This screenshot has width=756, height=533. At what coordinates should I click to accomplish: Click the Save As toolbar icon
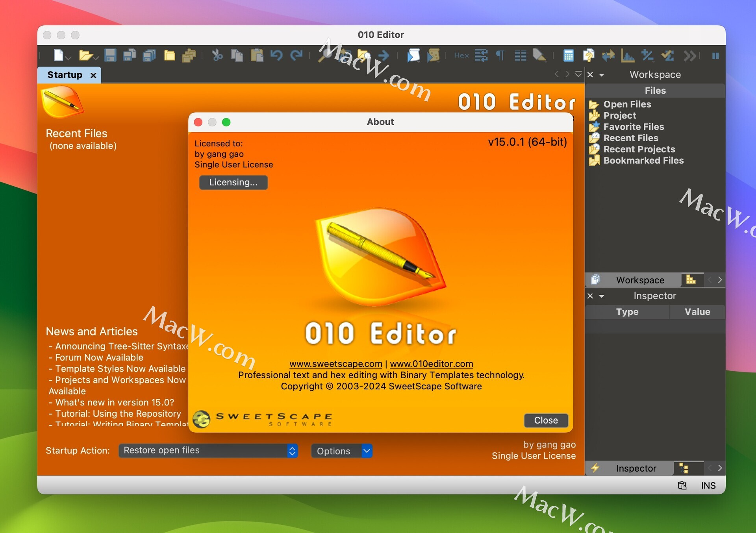130,56
